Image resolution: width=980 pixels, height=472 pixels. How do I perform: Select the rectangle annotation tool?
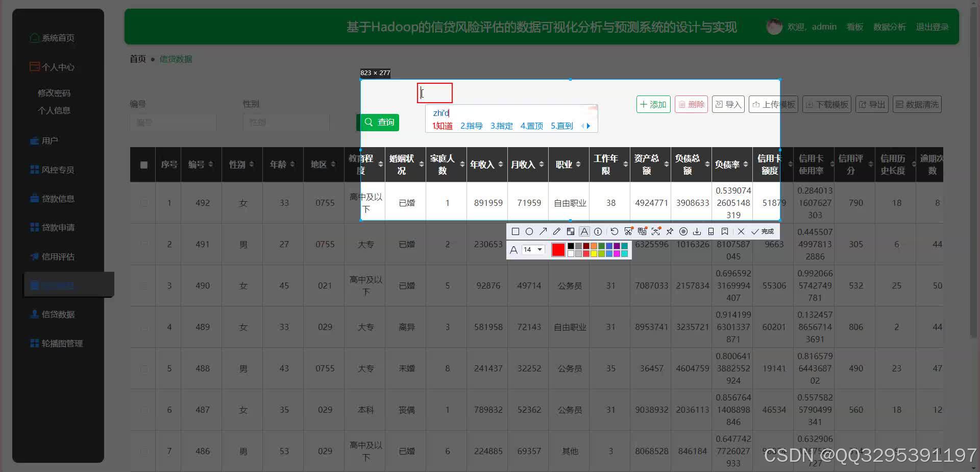tap(516, 231)
